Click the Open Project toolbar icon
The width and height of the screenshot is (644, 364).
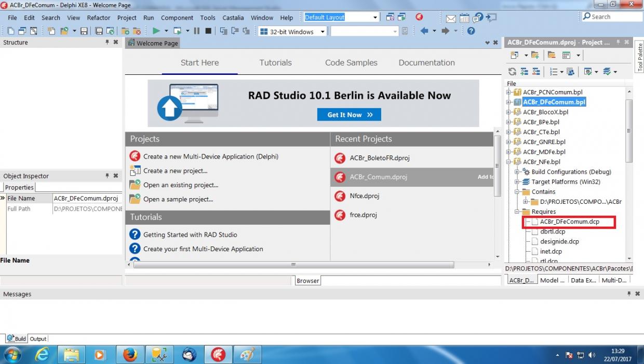pos(64,31)
